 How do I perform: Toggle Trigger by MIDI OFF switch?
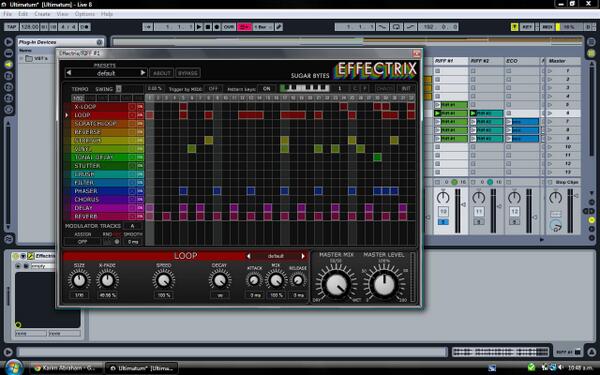[x=213, y=88]
